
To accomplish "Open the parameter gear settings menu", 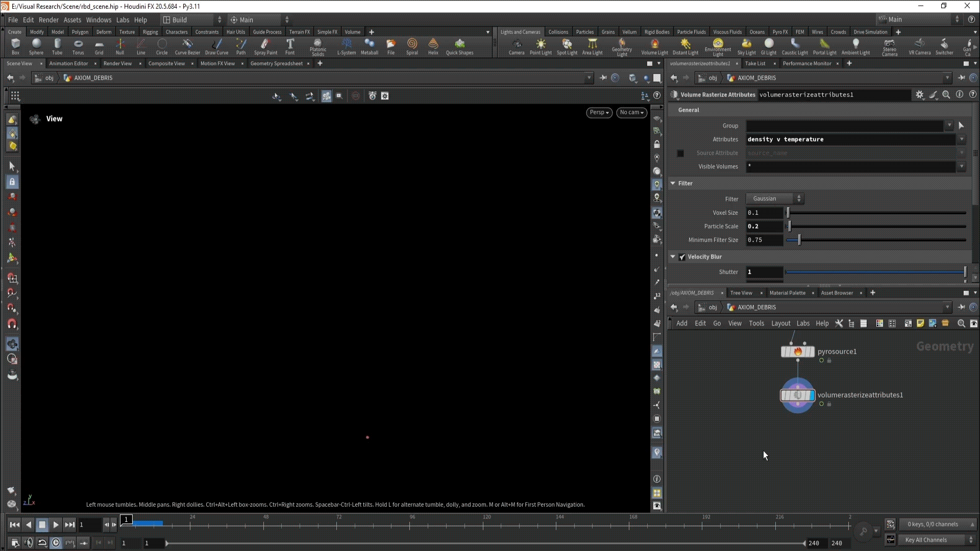I will tap(919, 95).
